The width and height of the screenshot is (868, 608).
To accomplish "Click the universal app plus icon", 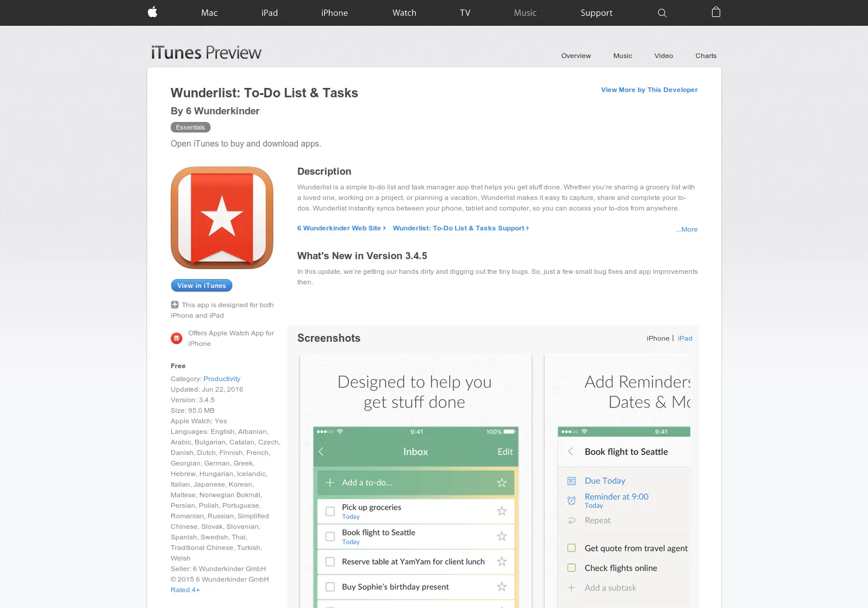I will point(175,304).
